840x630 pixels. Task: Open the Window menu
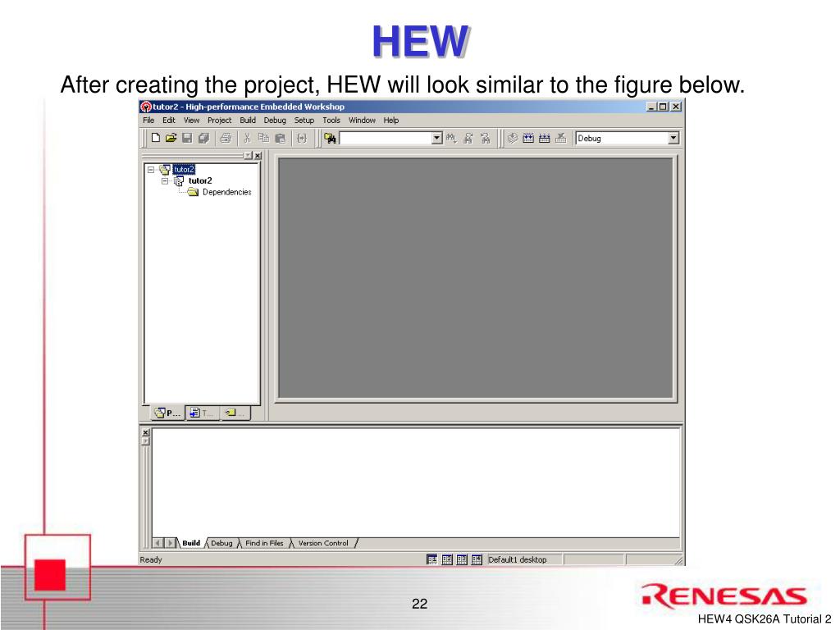point(362,121)
